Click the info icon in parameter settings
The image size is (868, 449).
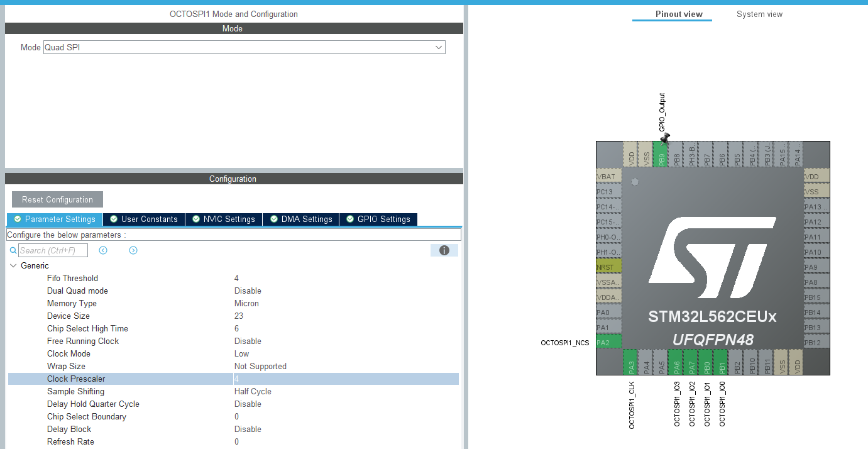[x=444, y=250]
